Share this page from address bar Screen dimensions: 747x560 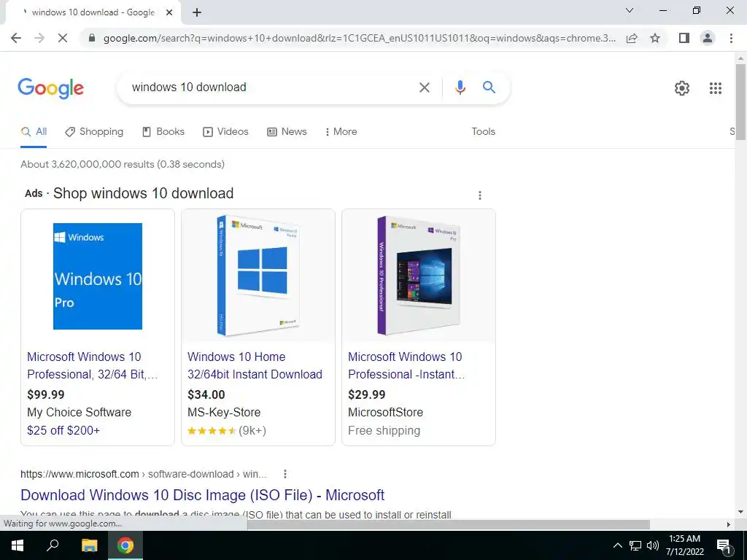click(x=632, y=38)
